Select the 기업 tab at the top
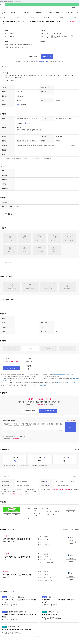The image size is (79, 644). pos(10,5)
